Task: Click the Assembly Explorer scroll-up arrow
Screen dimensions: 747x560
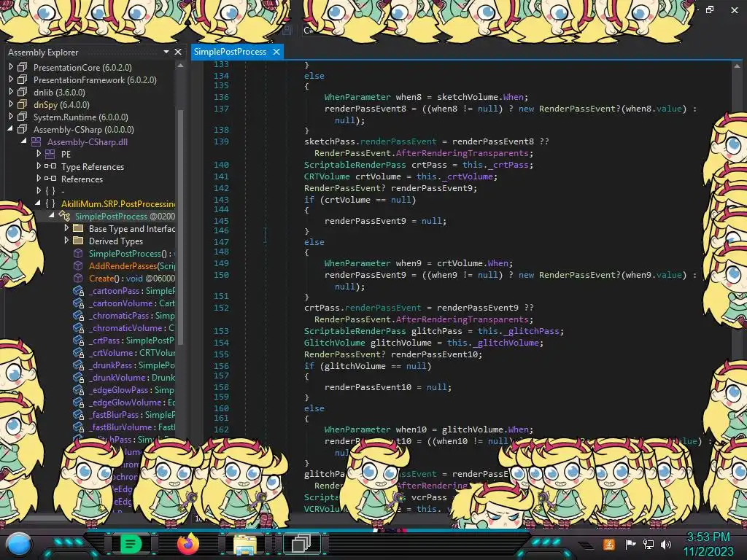Action: (x=181, y=66)
